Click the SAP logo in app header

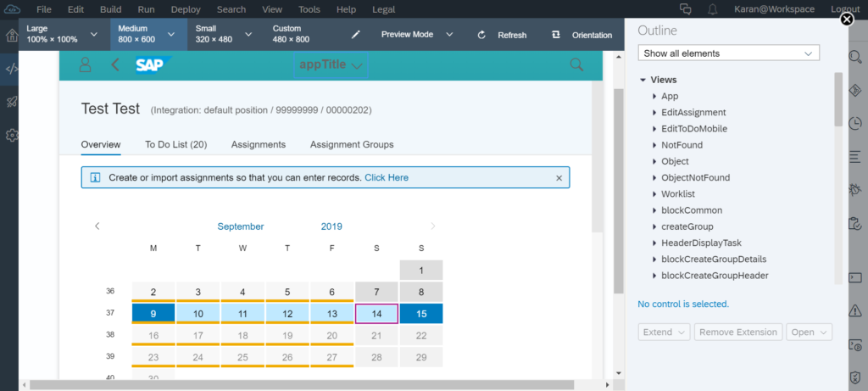pyautogui.click(x=153, y=64)
